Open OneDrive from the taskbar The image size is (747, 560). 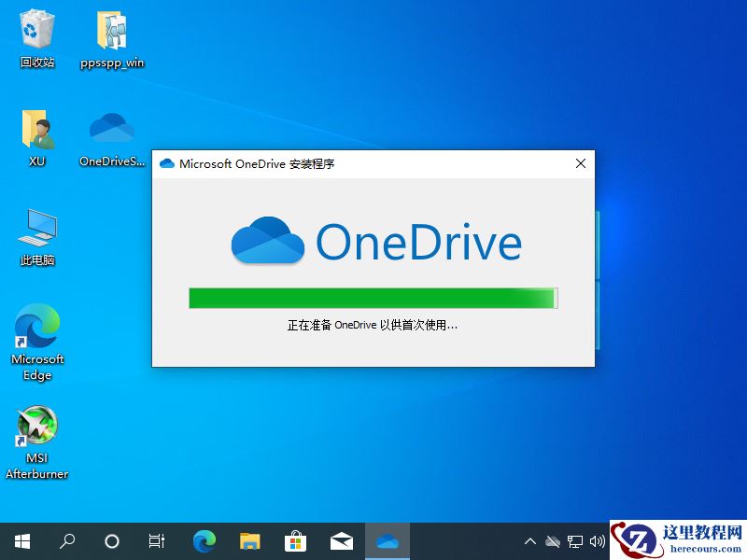point(387,540)
